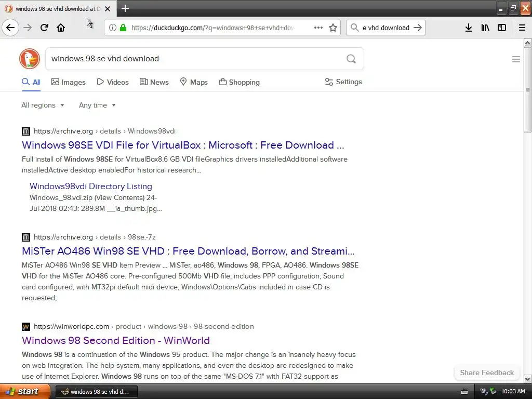
Task: Click the DuckDuckGo duck logo
Action: click(x=30, y=59)
